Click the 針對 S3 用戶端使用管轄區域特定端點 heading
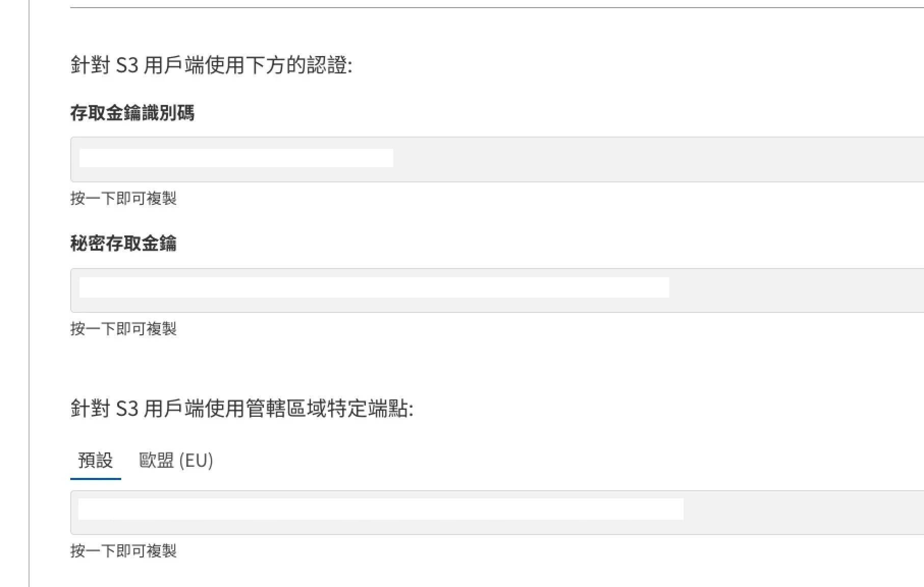This screenshot has height=587, width=924. pos(241,409)
